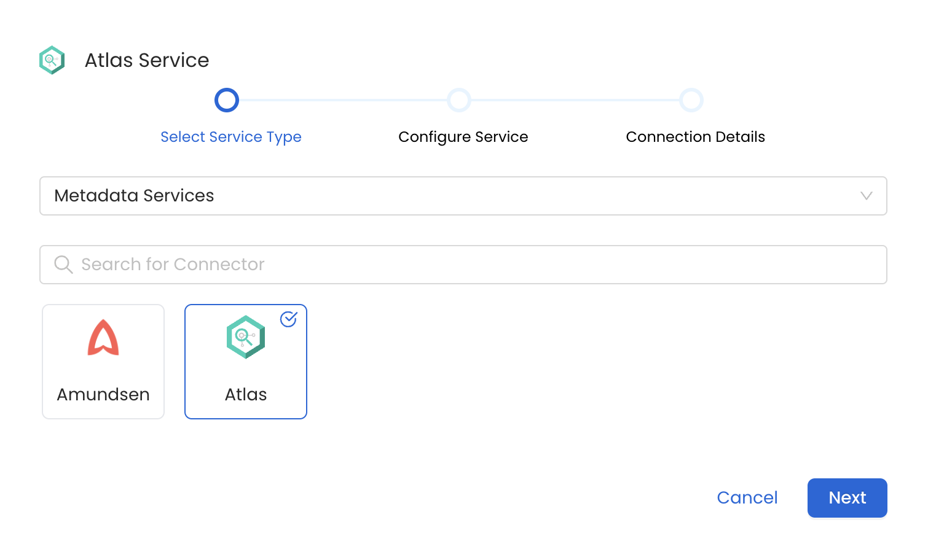
Task: Click the Atlas connector name label
Action: [246, 394]
